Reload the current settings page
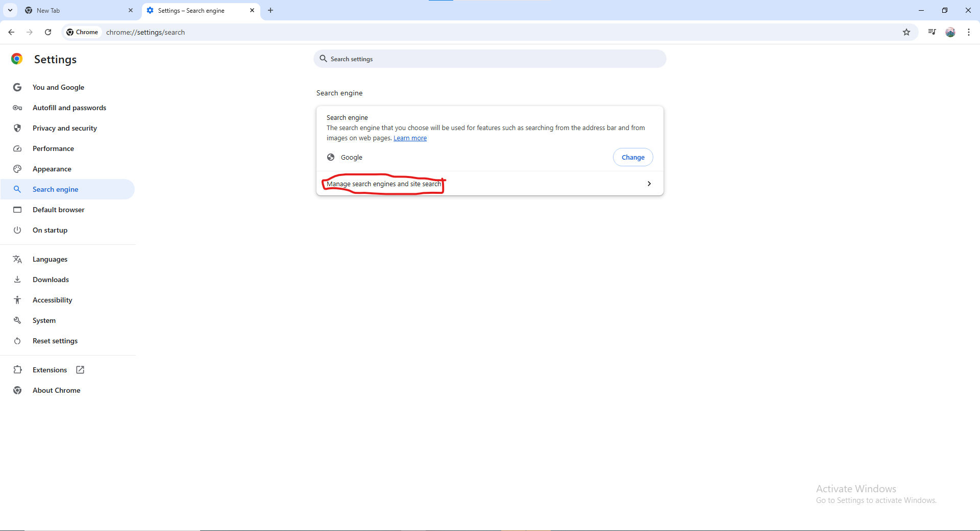Image resolution: width=980 pixels, height=531 pixels. [x=47, y=32]
